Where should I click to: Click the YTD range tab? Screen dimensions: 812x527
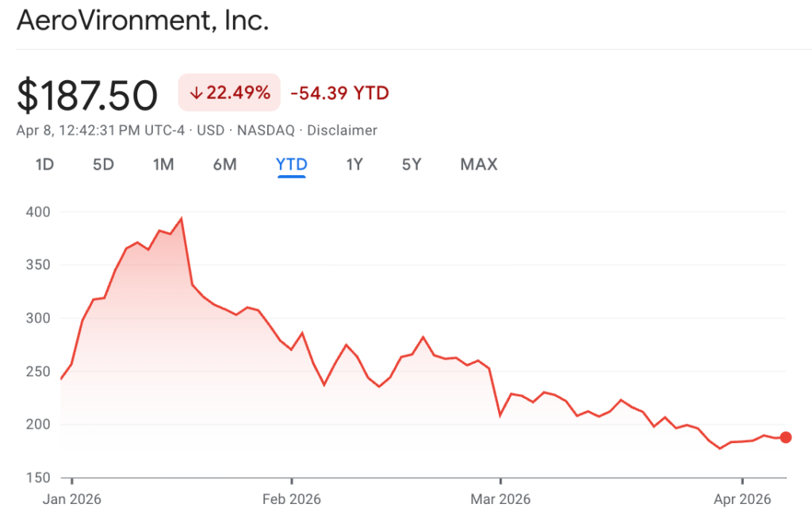click(292, 165)
